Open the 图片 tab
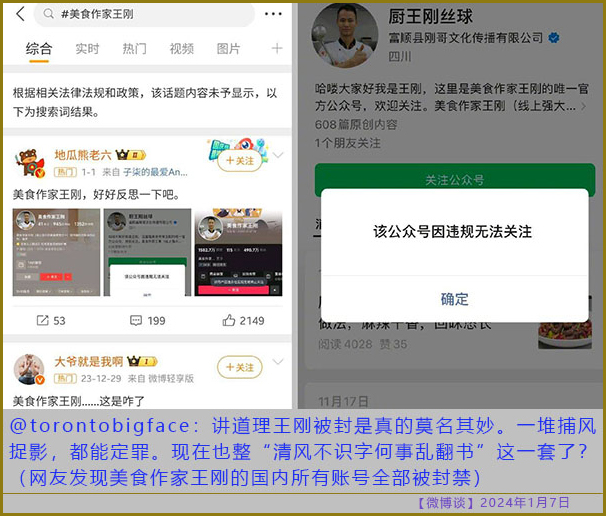606x516 pixels. click(x=228, y=49)
